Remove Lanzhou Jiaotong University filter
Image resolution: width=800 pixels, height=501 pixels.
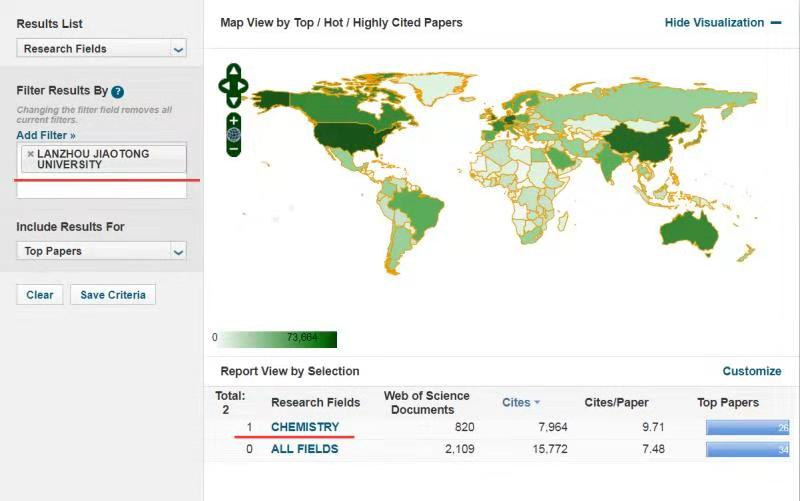pyautogui.click(x=30, y=154)
